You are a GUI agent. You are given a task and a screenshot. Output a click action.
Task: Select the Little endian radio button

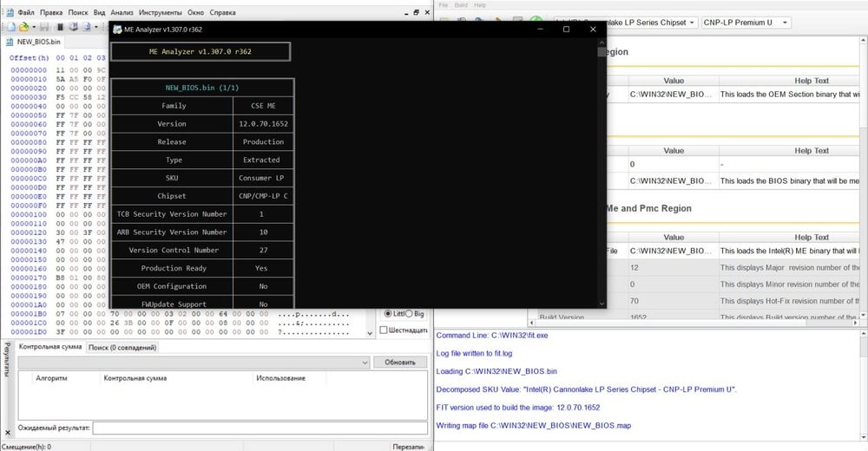pos(388,314)
